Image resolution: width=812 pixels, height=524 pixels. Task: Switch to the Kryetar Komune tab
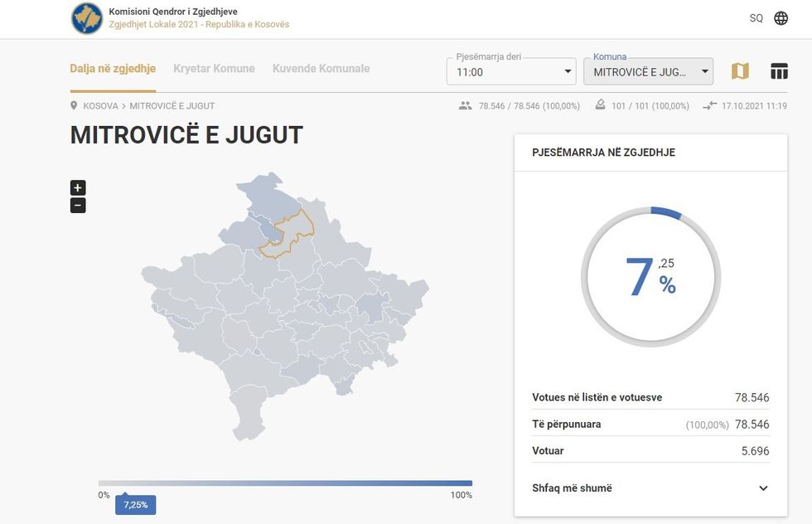(x=214, y=69)
